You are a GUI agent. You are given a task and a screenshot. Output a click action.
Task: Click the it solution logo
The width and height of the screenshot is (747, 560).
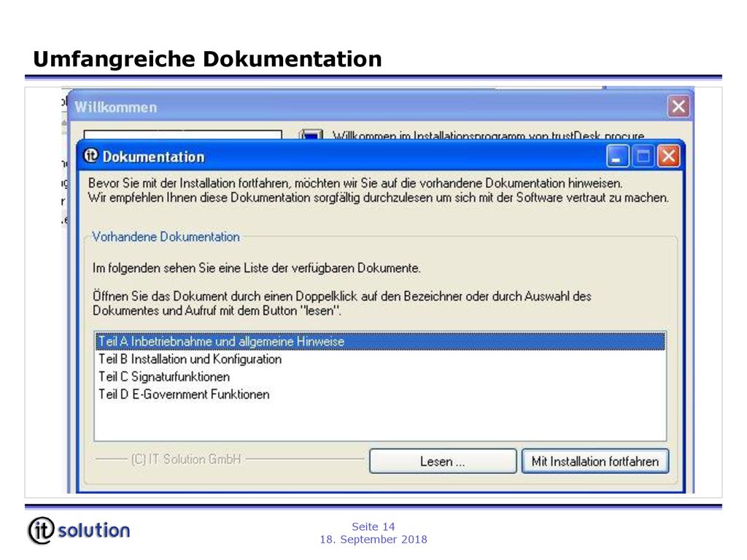point(79,530)
